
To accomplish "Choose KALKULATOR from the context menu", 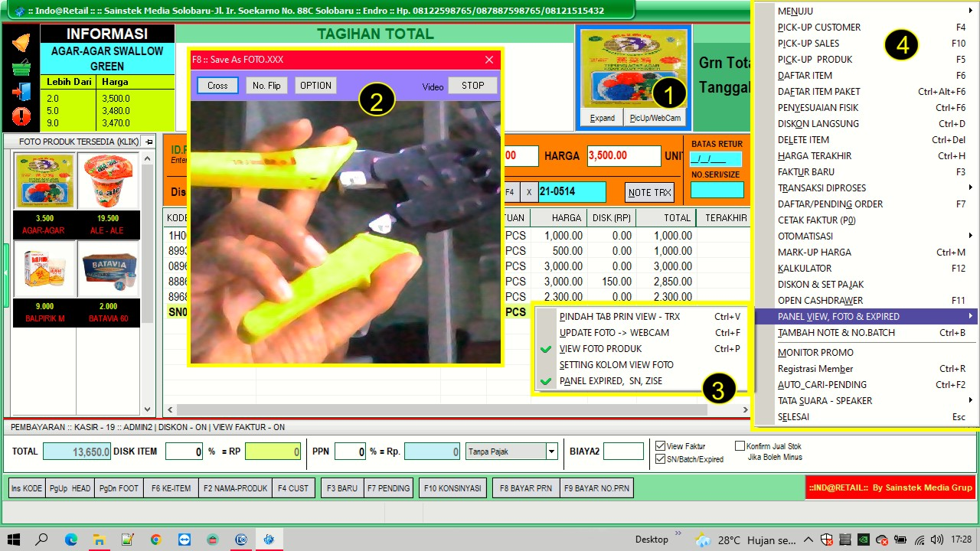I will click(805, 269).
